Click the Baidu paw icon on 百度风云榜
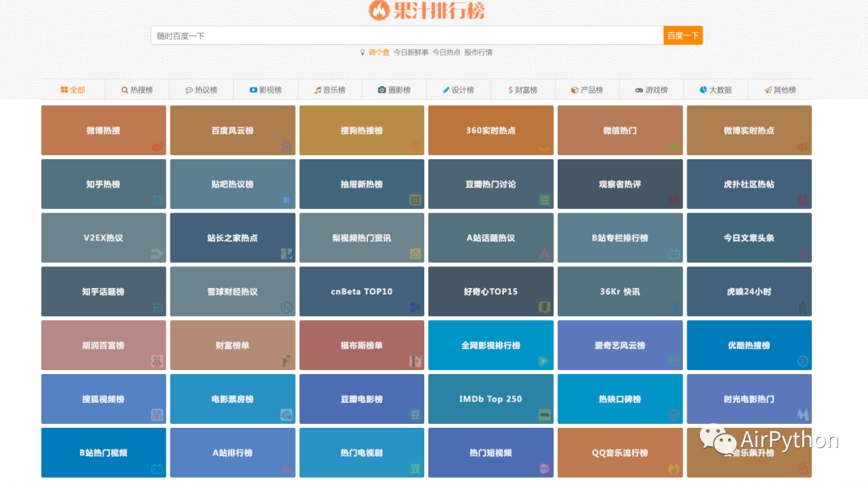Screen dimensions: 868x481 click(286, 147)
